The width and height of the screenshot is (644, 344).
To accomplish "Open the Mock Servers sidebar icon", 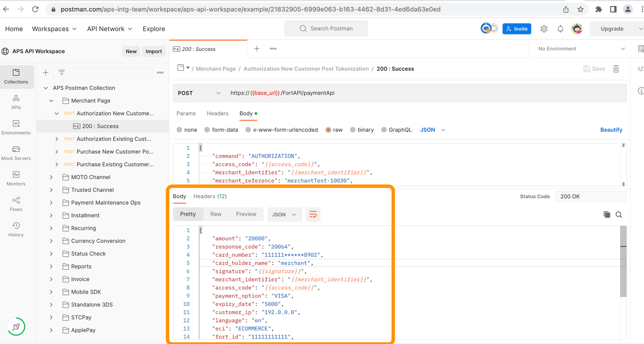I will pos(16,153).
